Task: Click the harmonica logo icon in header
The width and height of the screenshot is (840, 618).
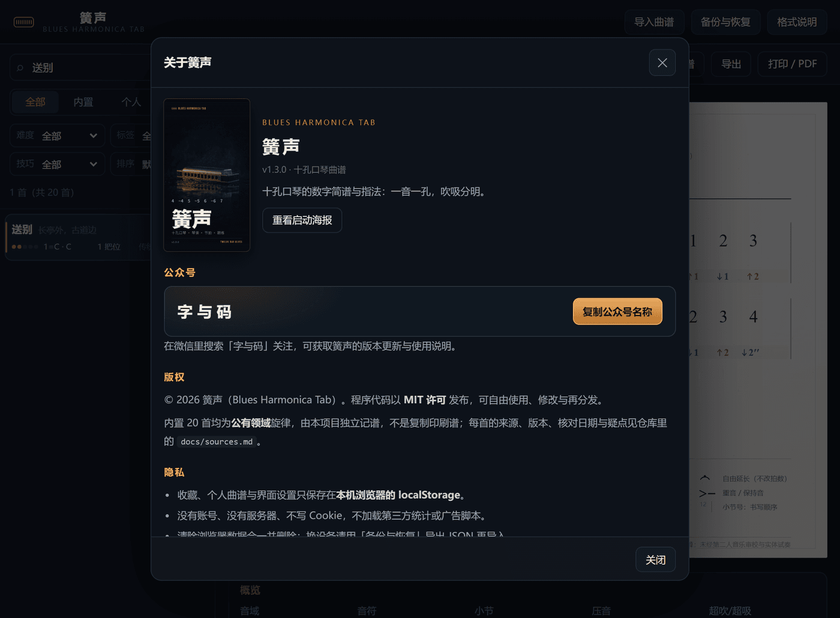Action: tap(24, 22)
